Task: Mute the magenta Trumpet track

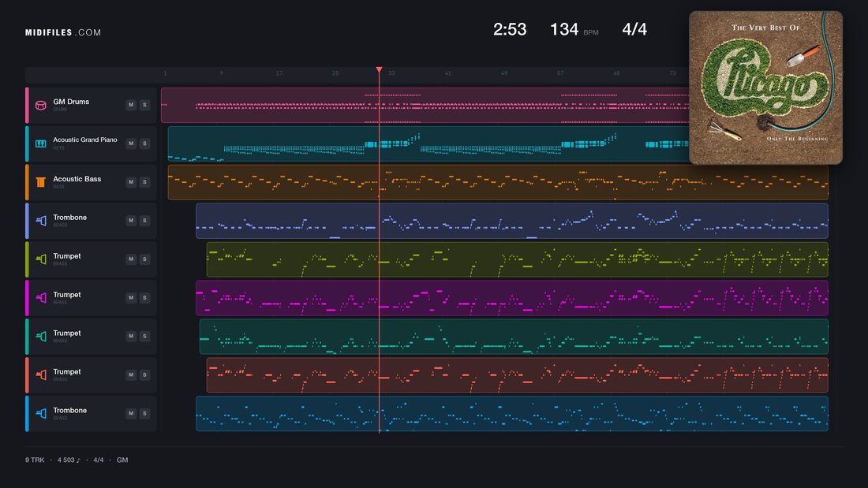Action: [x=131, y=298]
